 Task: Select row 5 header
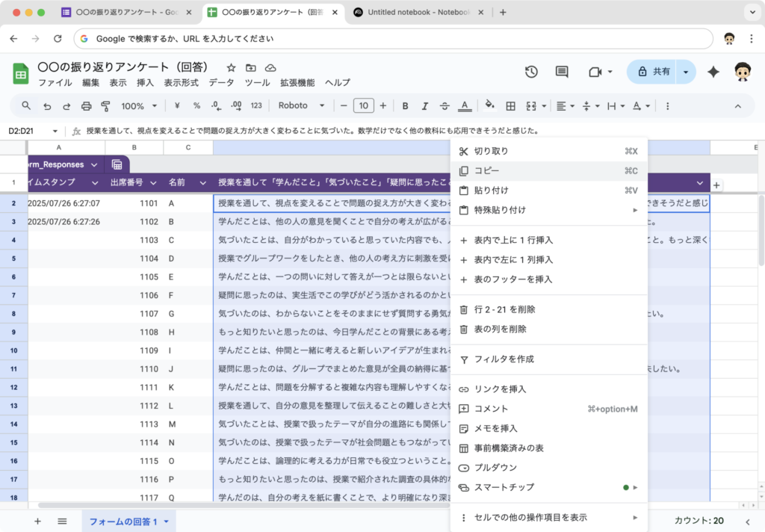13,259
